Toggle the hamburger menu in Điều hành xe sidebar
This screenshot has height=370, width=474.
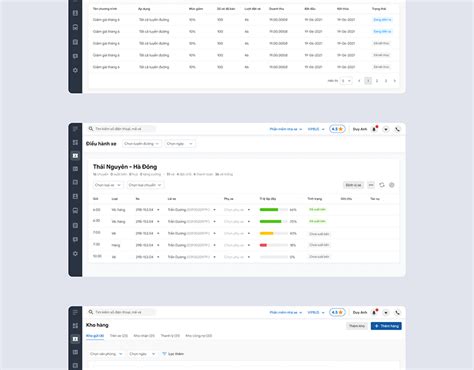(x=75, y=129)
